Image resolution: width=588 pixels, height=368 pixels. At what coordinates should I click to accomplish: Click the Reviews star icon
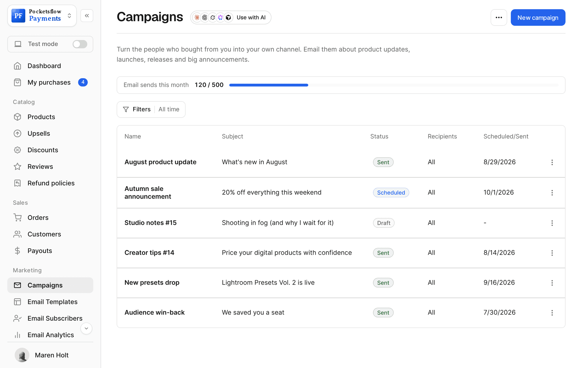tap(18, 167)
